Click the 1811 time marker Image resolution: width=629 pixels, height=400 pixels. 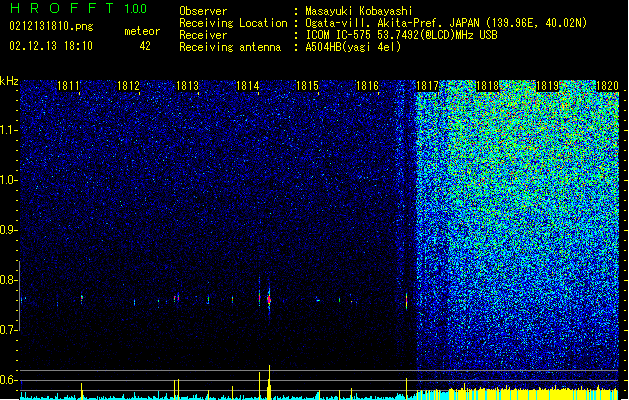point(68,86)
